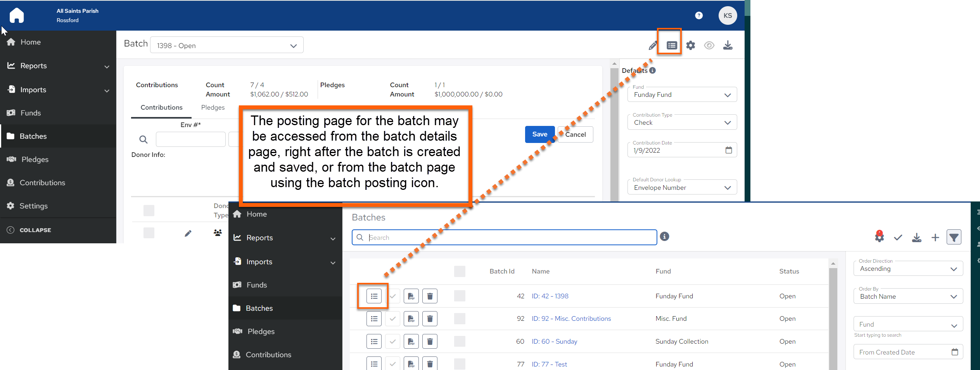The width and height of the screenshot is (980, 370).
Task: Select the Pledges tab
Action: pyautogui.click(x=213, y=108)
